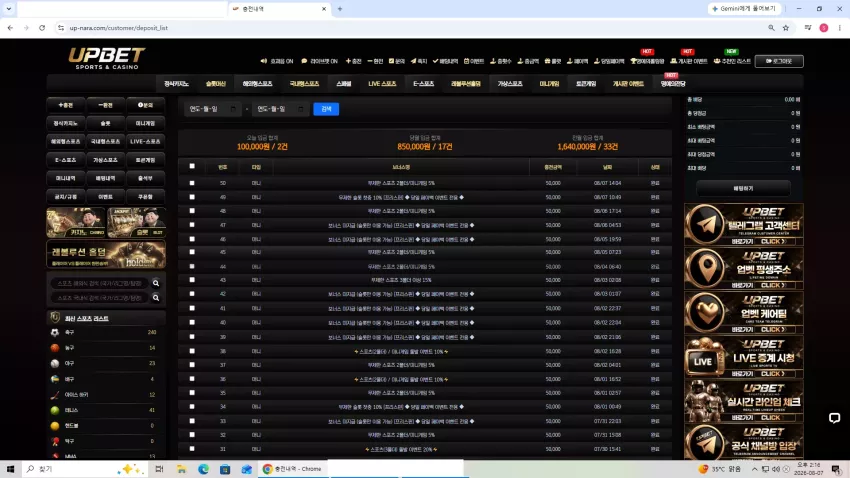The image size is (850, 478).
Task: Open the 가상스포츠 nav tab
Action: [510, 83]
